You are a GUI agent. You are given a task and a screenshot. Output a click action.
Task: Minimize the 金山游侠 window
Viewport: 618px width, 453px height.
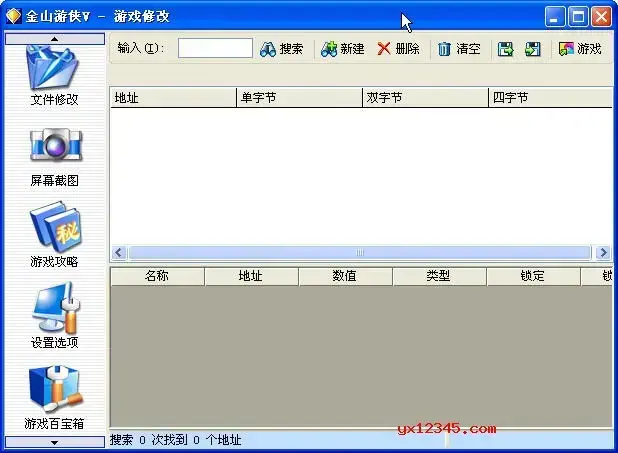point(555,17)
